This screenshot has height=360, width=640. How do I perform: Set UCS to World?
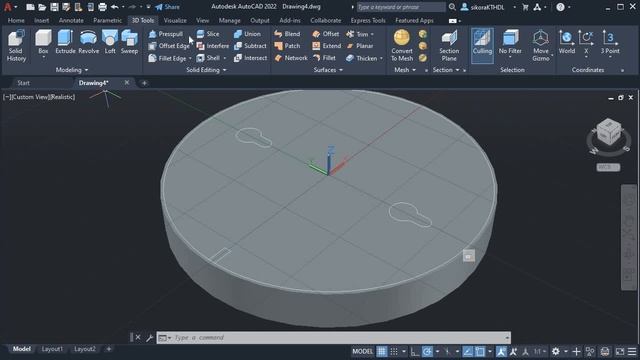(x=567, y=42)
